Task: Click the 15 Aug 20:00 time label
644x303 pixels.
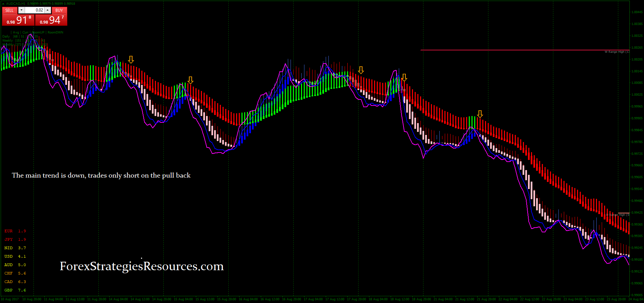Action: [x=227, y=299]
